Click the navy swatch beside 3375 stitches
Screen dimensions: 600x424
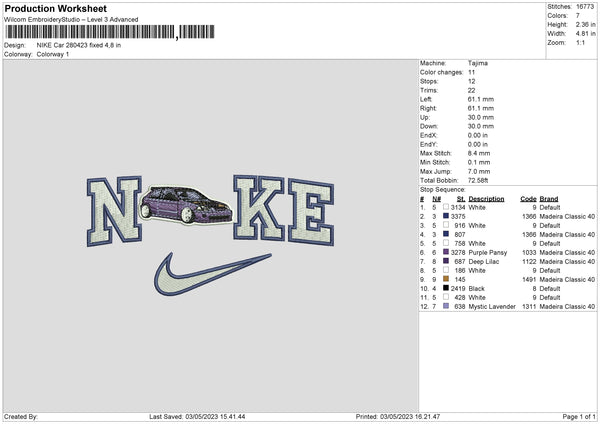pos(446,216)
